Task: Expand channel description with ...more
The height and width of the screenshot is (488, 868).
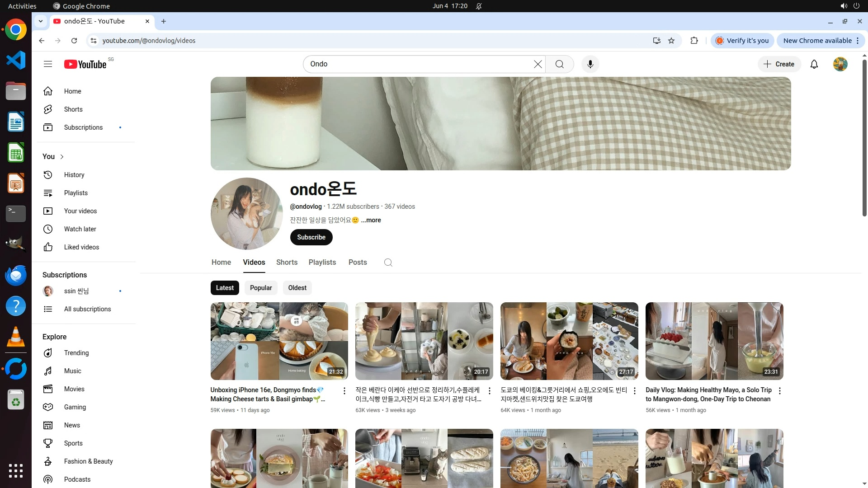Action: [371, 220]
